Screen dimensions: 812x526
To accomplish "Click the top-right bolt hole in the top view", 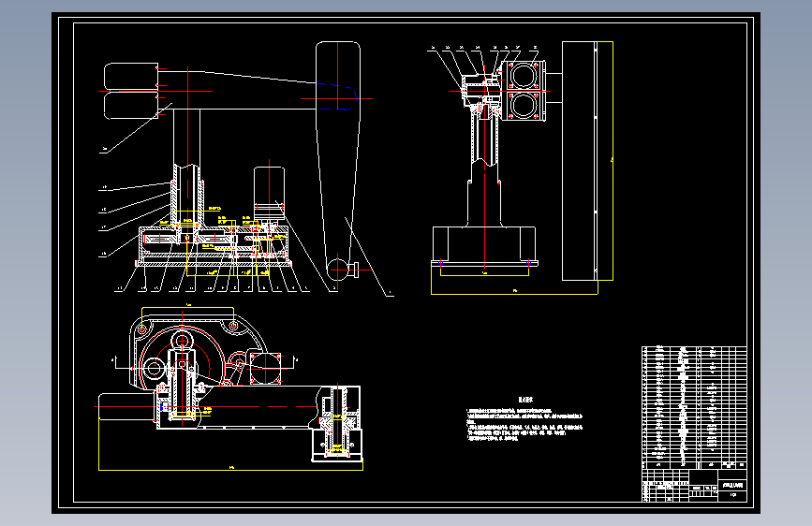I will 233,326.
